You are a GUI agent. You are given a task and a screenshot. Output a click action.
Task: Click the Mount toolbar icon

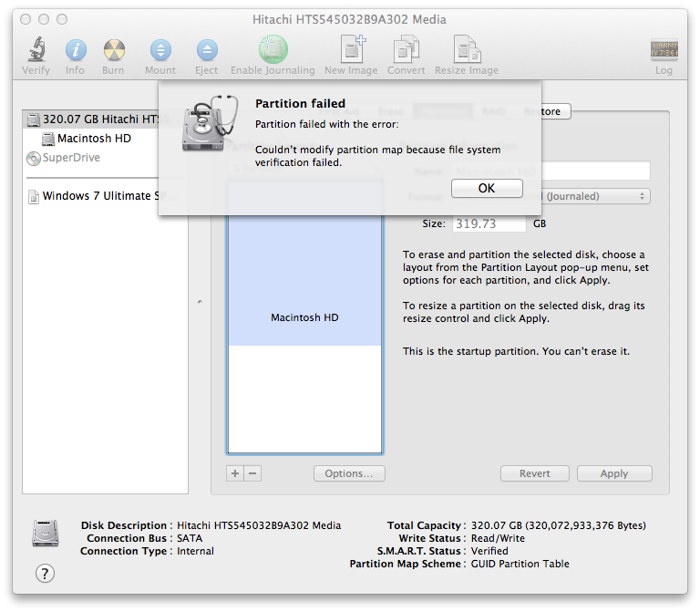coord(160,49)
